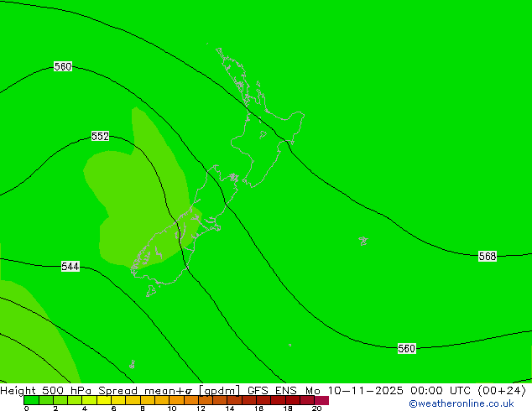Screen dimensions: 532x411
Task: Select the 560 label above the 552 label
Action: tap(63, 66)
